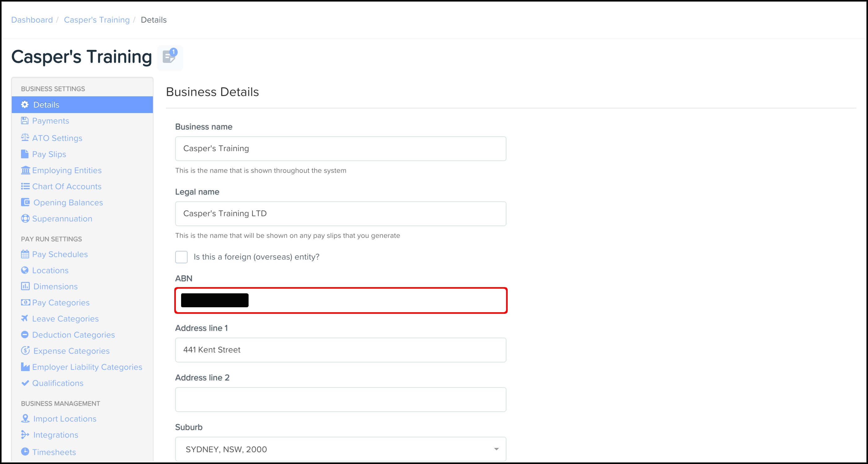Open the Chart Of Accounts link
The width and height of the screenshot is (868, 464).
click(67, 186)
